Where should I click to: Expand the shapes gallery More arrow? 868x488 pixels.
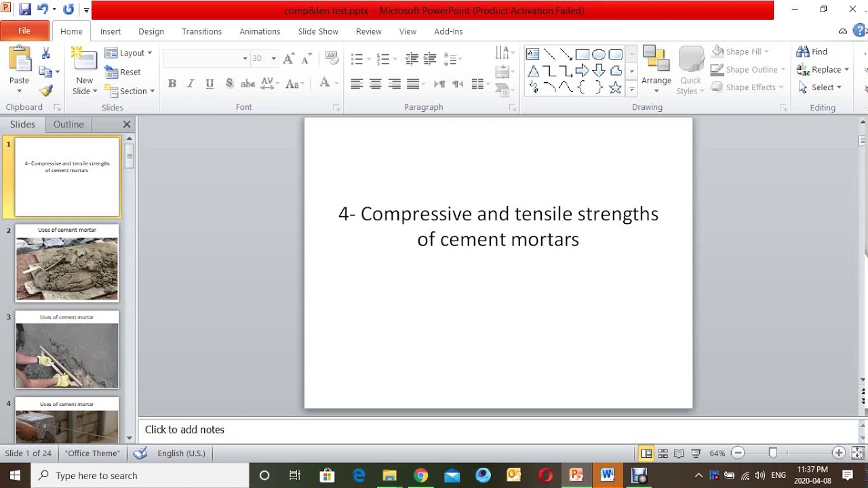click(x=632, y=88)
